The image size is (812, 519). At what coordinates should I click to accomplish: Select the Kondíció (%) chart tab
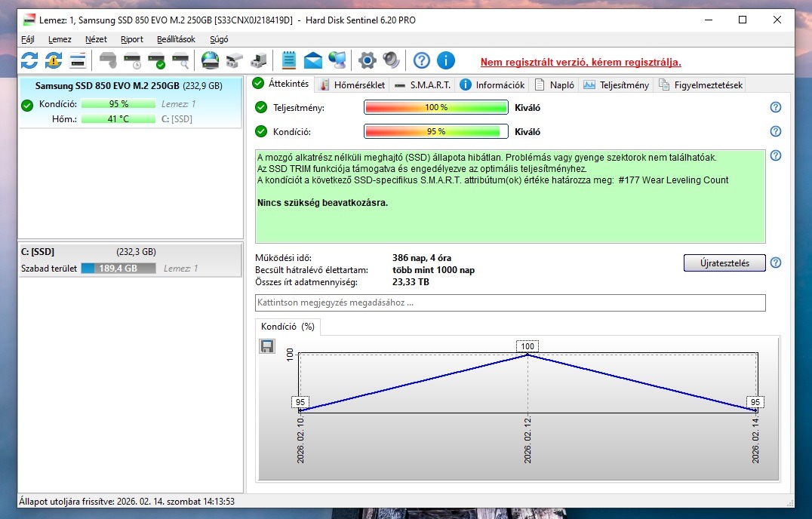click(288, 327)
